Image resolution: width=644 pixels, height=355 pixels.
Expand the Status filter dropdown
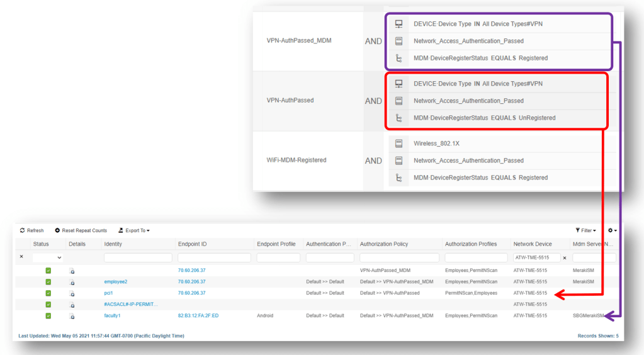tap(48, 257)
